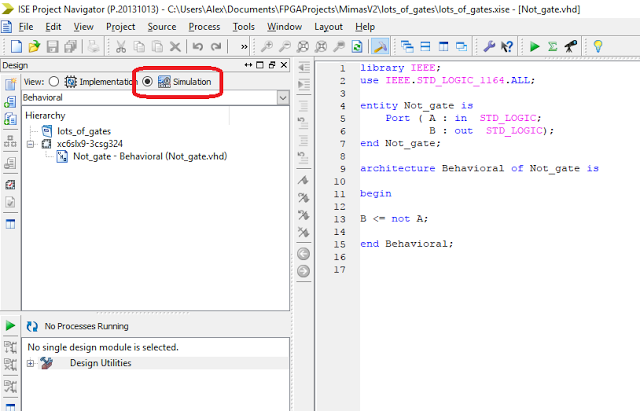
Task: Expand the Design Utilities node
Action: pyautogui.click(x=30, y=363)
